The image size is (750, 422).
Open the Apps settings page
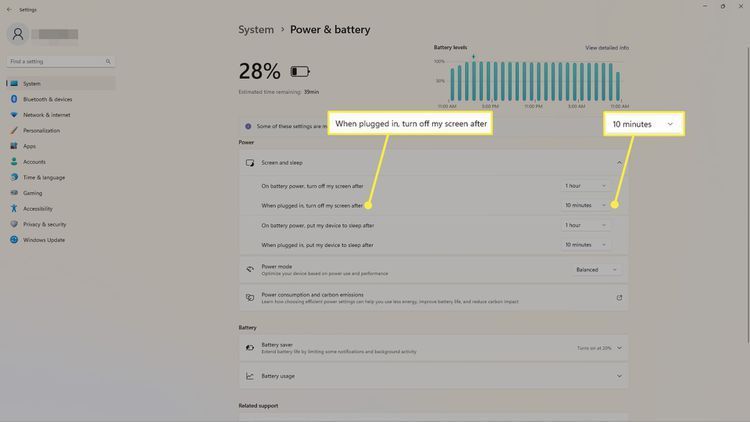[29, 146]
